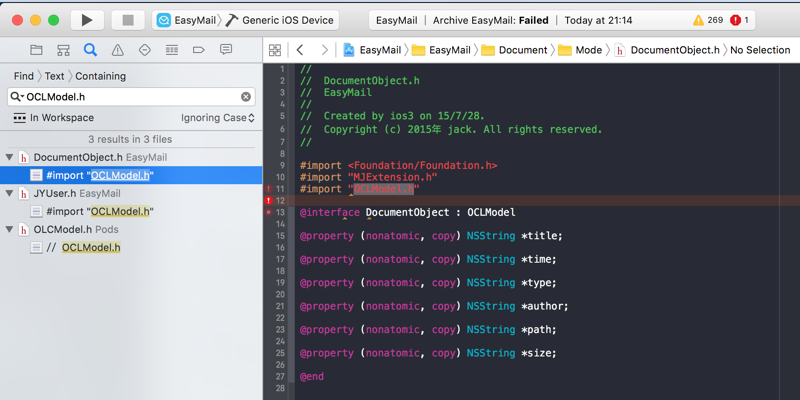Select the Generic iOS Device destination
The height and width of the screenshot is (400, 800).
[281, 20]
